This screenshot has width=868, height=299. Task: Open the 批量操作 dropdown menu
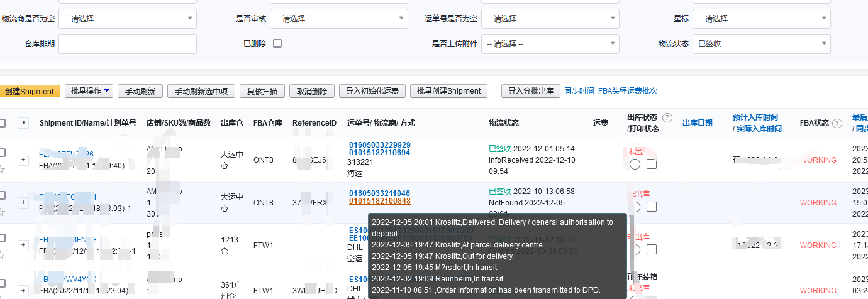90,91
